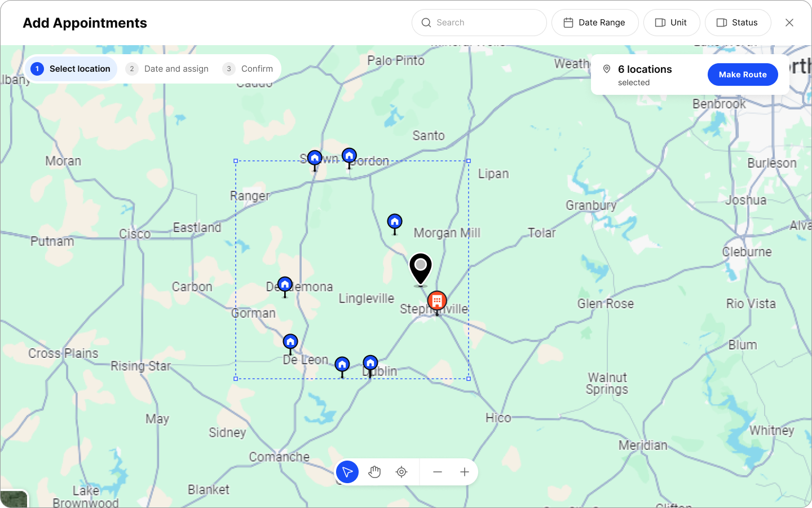Zoom in with the plus button
812x508 pixels.
click(x=465, y=472)
